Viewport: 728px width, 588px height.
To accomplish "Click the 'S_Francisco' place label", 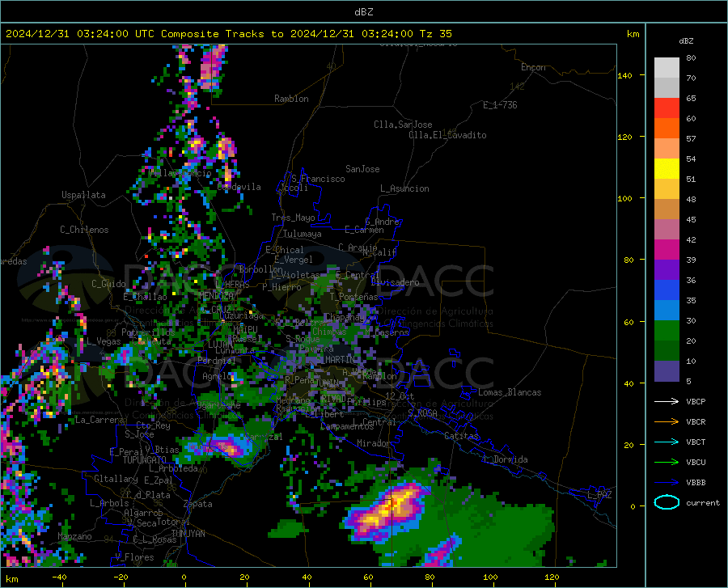I will 318,179.
